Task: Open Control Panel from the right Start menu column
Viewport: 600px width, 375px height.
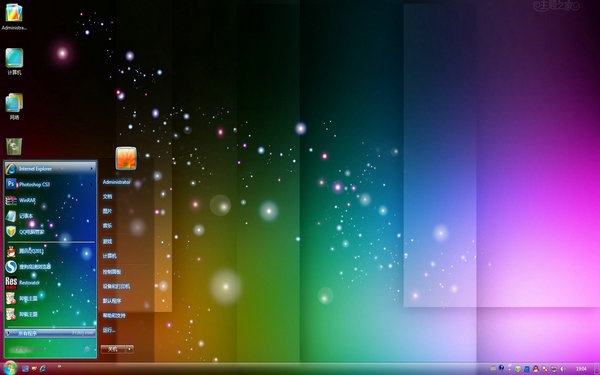Action: pos(112,272)
